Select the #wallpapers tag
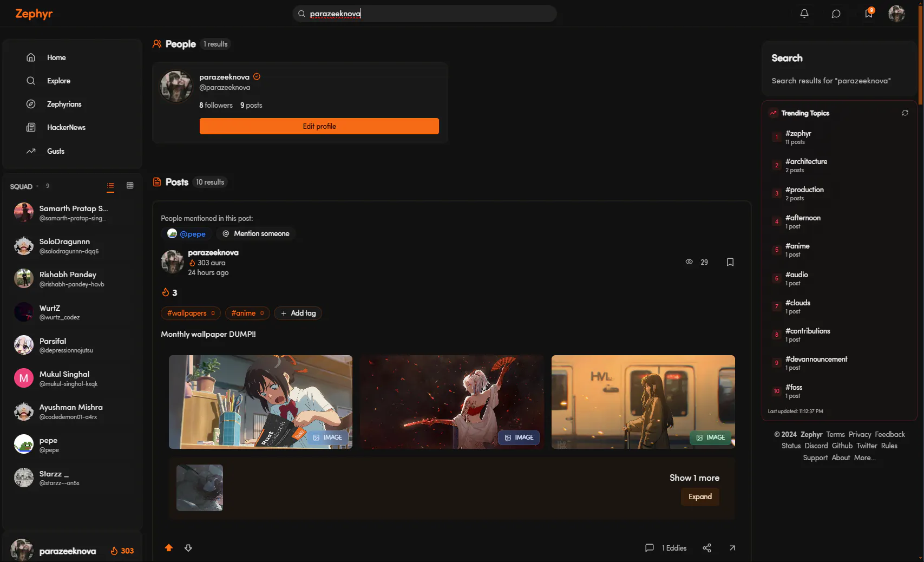Image resolution: width=924 pixels, height=562 pixels. tap(191, 313)
